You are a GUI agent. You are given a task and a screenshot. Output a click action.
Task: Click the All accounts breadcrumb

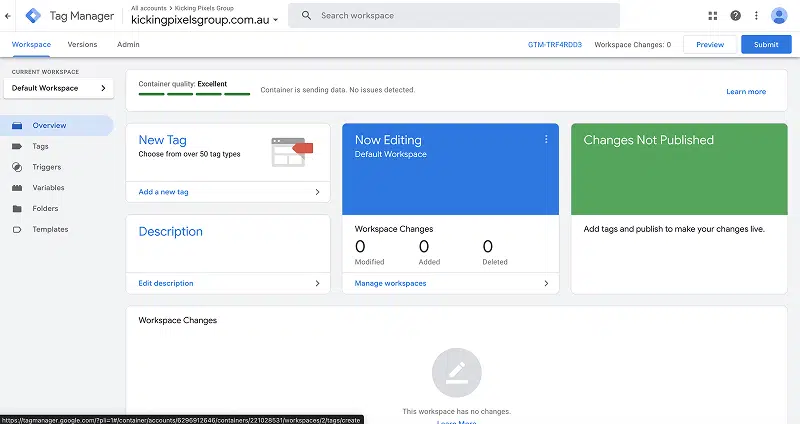tap(148, 8)
